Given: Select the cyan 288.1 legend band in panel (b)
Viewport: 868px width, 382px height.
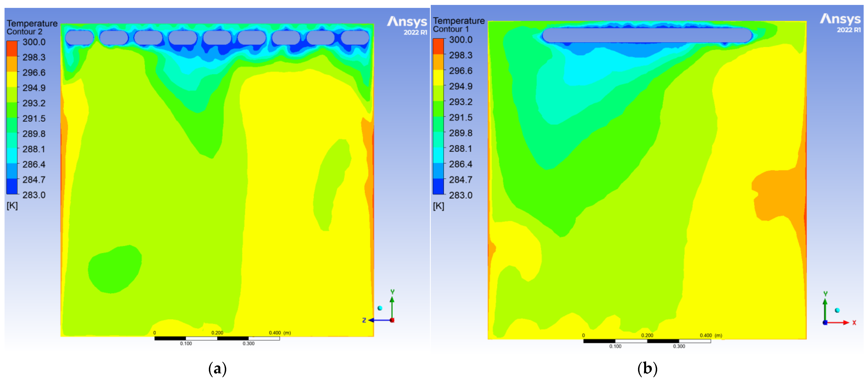Looking at the screenshot, I should click(438, 155).
